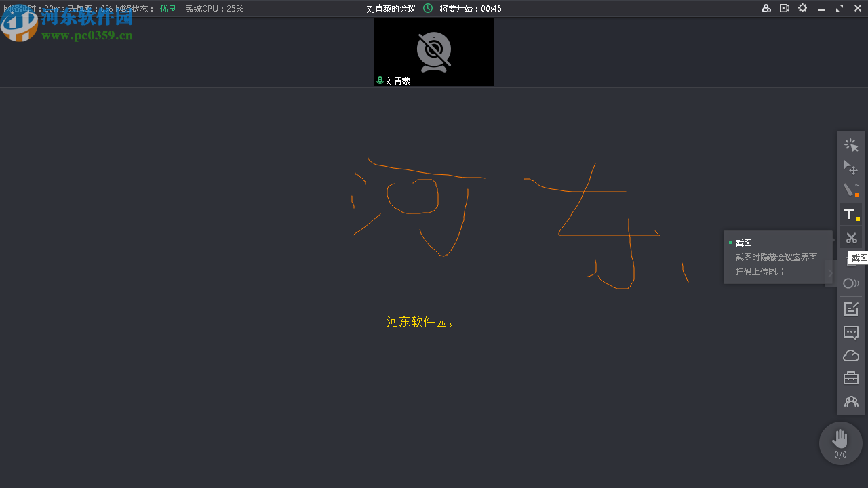This screenshot has width=868, height=488.
Task: Open meeting settings gear
Action: pyautogui.click(x=802, y=8)
